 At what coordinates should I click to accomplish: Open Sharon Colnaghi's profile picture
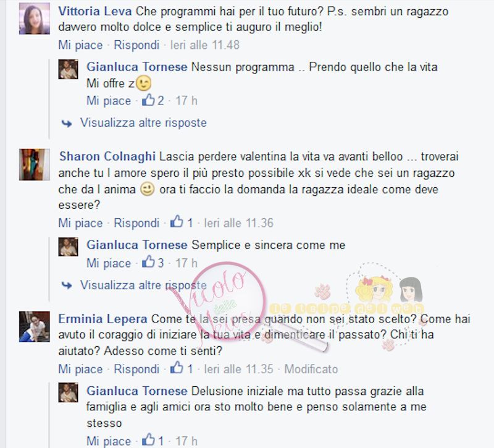[x=35, y=164]
